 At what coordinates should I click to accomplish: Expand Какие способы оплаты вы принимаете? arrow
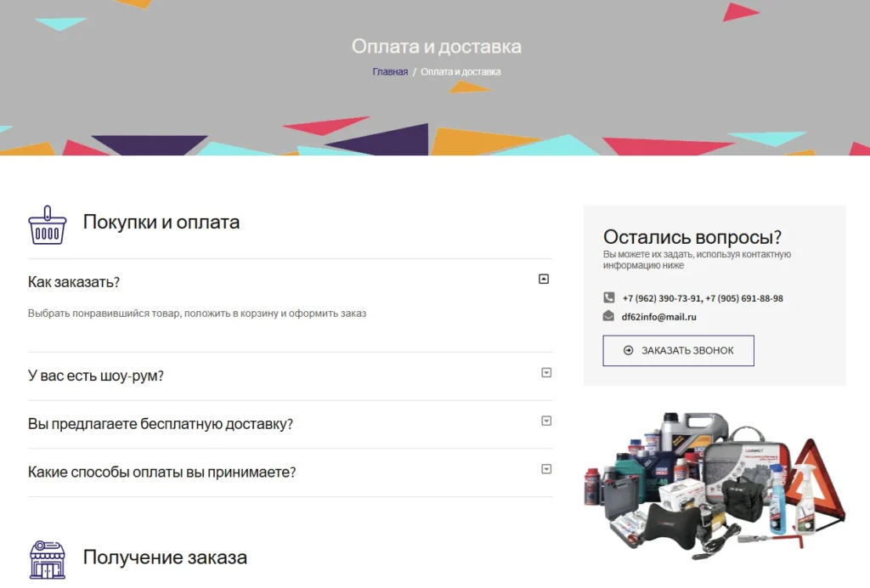click(546, 469)
